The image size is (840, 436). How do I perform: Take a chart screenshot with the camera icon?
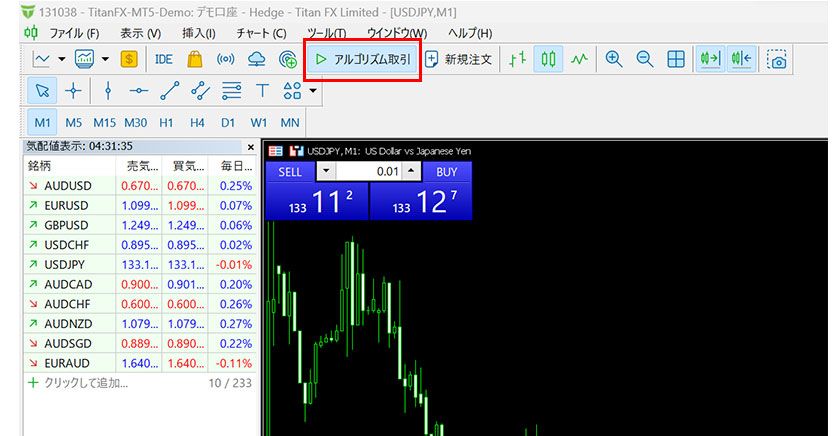777,60
